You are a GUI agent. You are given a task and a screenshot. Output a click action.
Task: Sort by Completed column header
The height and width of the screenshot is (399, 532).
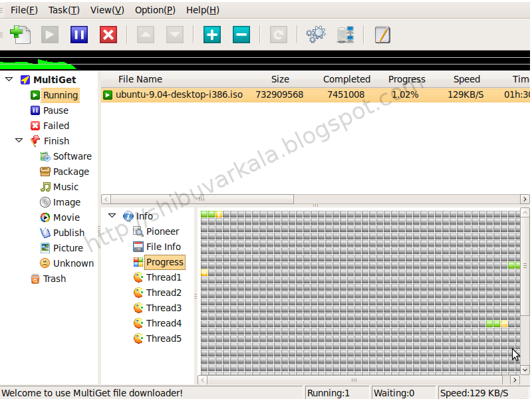[346, 79]
